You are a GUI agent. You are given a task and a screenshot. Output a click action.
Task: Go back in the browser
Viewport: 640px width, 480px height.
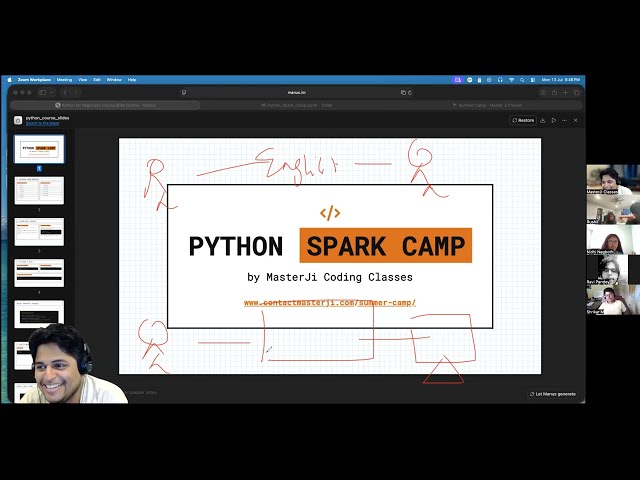click(65, 93)
